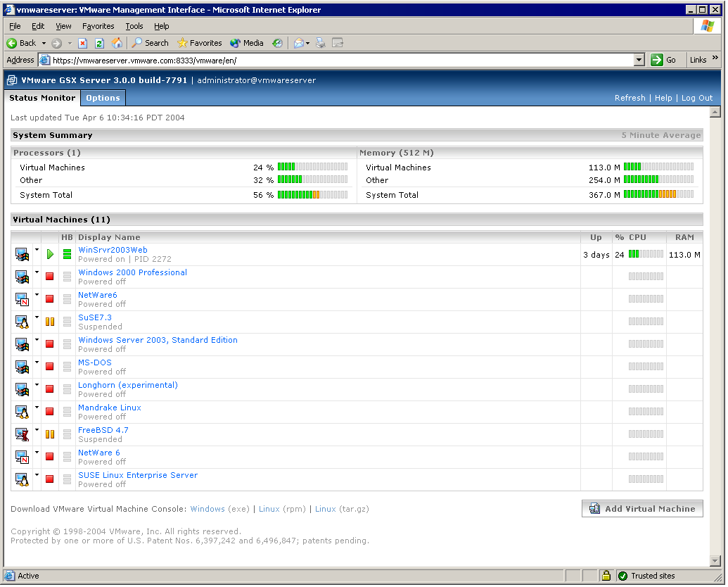Switch to the Options tab
Screen dimensions: 728x587
coord(103,98)
